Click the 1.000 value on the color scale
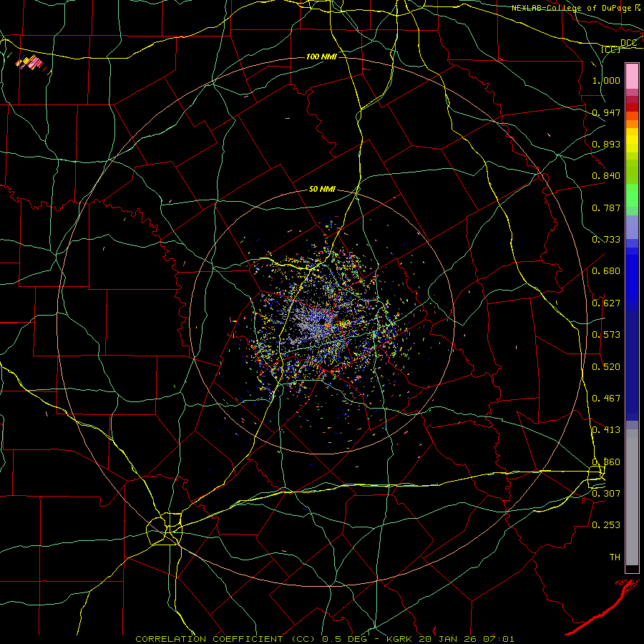This screenshot has width=644, height=644. coord(606,80)
